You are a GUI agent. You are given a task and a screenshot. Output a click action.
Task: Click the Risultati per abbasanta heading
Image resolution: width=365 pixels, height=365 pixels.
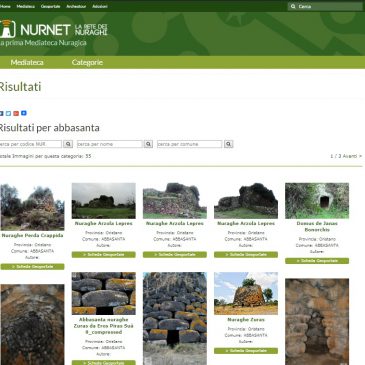(49, 128)
